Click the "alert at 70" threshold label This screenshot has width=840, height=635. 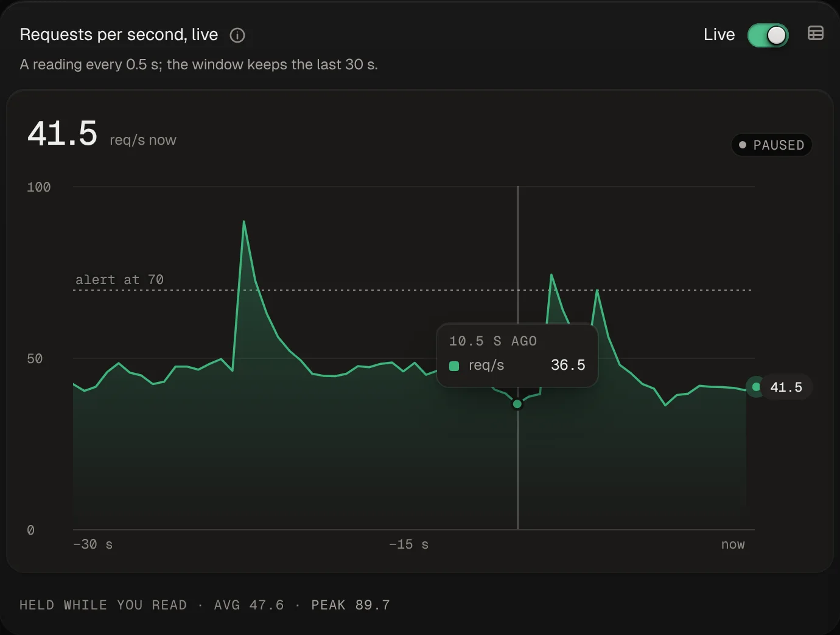click(x=119, y=280)
